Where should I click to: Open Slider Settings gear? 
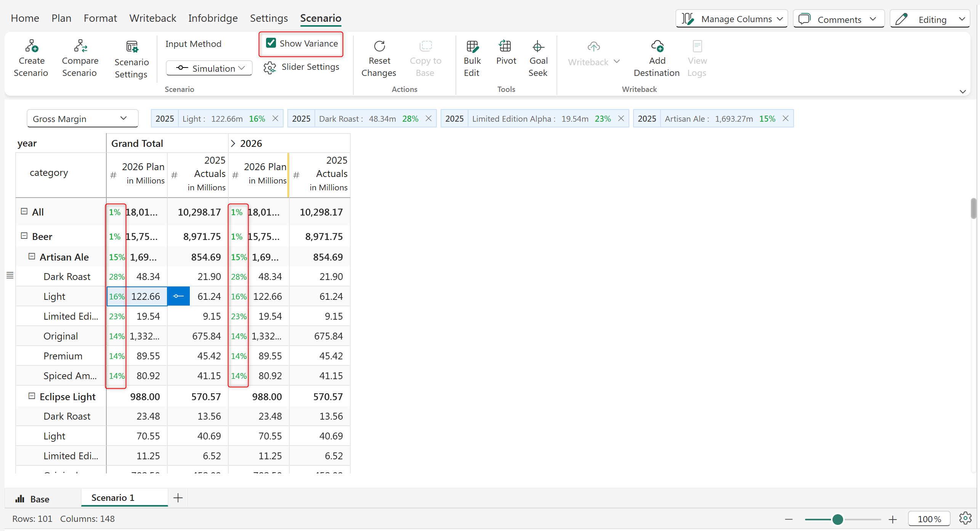point(270,68)
